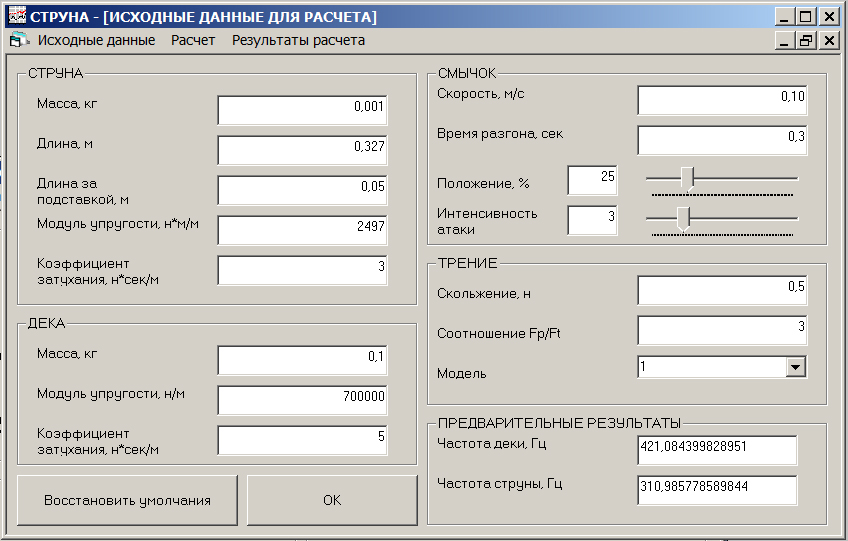Open the Исходные данные menu
Screen dimensions: 848x541
click(x=96, y=41)
